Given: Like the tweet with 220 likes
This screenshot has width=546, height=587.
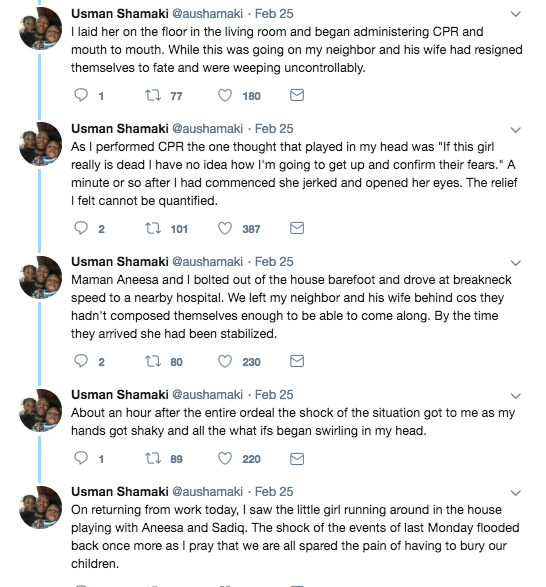Looking at the screenshot, I should (225, 458).
